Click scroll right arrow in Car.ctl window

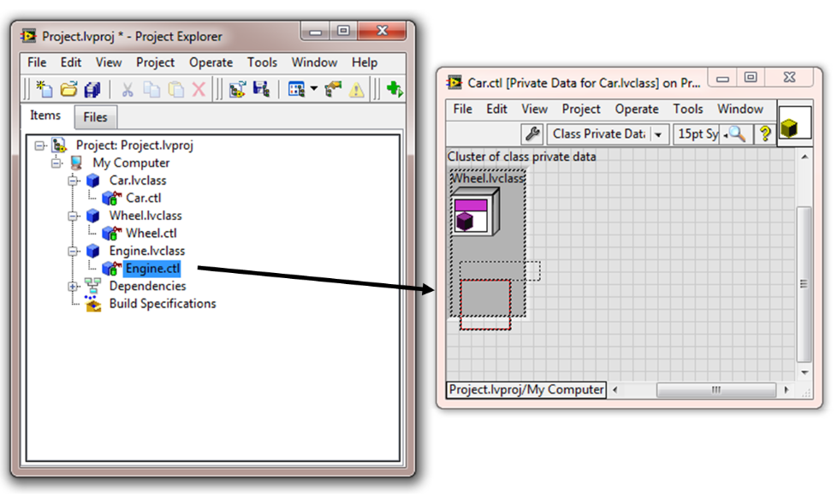pos(787,389)
